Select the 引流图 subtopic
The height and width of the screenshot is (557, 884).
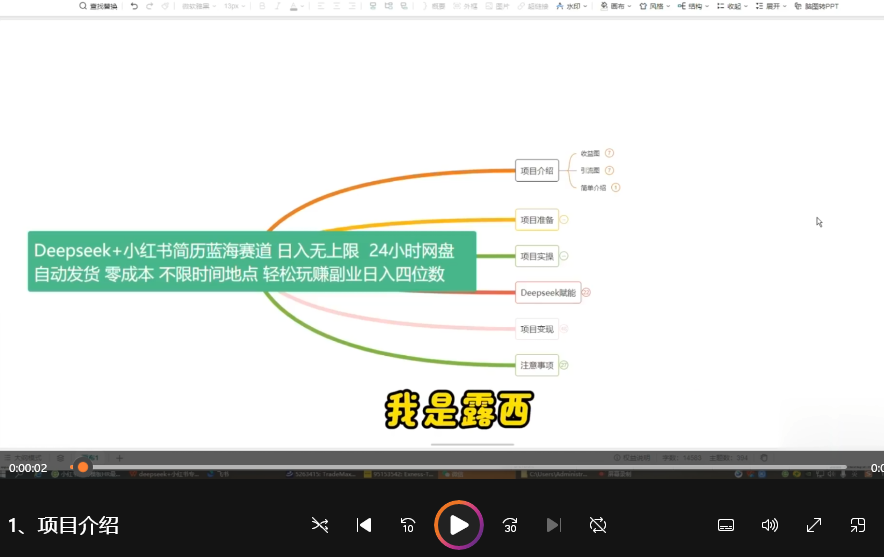[590, 170]
